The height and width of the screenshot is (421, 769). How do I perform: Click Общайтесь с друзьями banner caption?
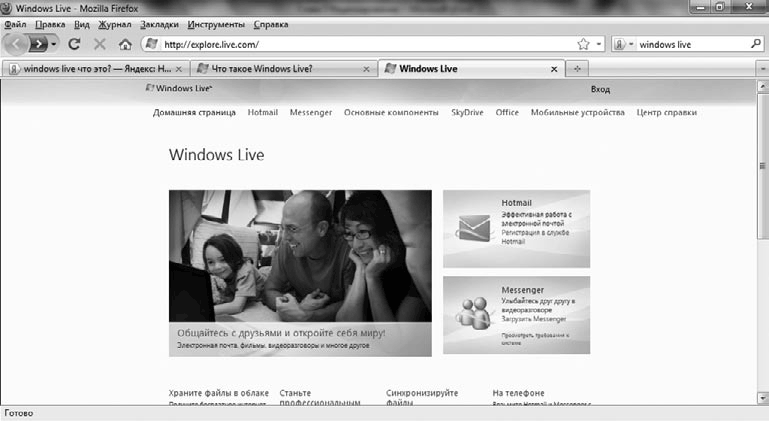tap(281, 333)
